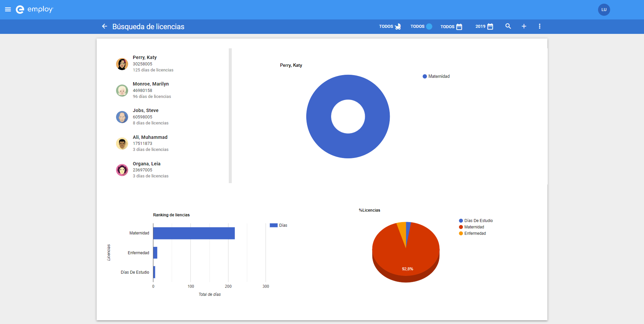Click the LU user avatar
The height and width of the screenshot is (324, 644).
pyautogui.click(x=604, y=10)
